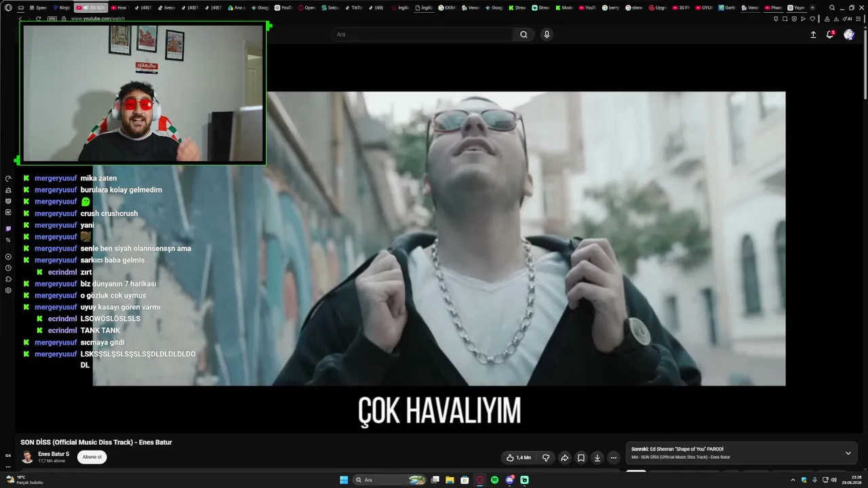This screenshot has width=868, height=488.
Task: Show hidden system tray icons chevron
Action: pos(793,480)
